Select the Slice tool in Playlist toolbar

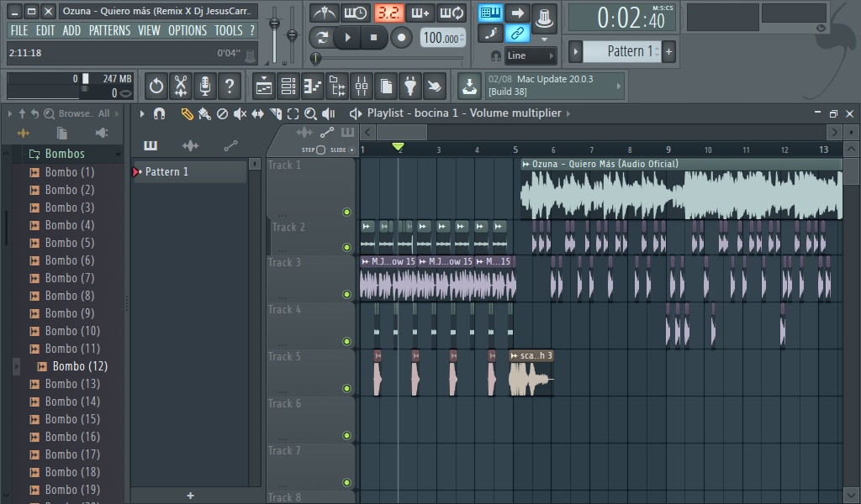point(275,113)
